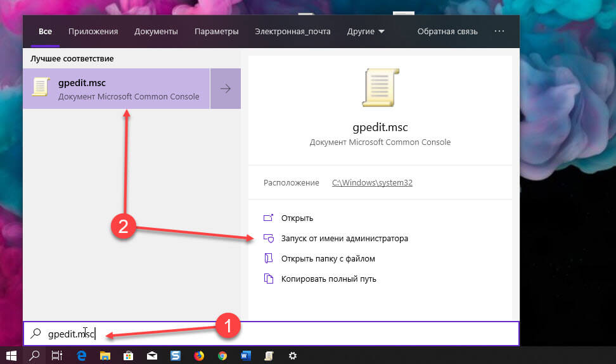Click the shield run-as-administrator icon
Screen dimensions: 616x364
point(269,238)
